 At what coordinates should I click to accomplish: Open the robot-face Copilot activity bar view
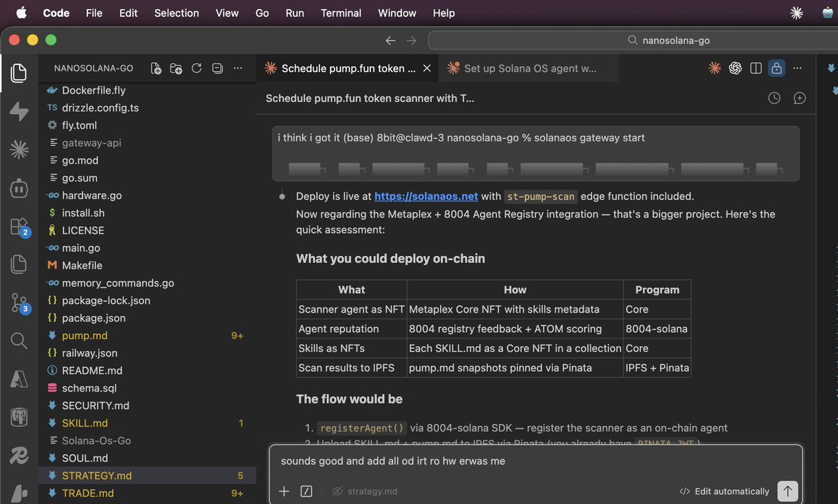19,188
